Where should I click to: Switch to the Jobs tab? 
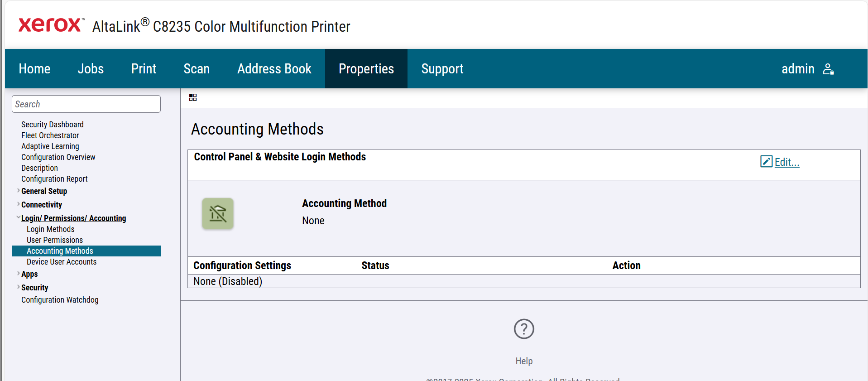coord(91,69)
